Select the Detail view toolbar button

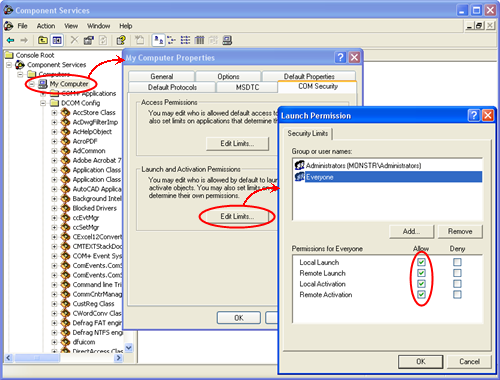(199, 40)
